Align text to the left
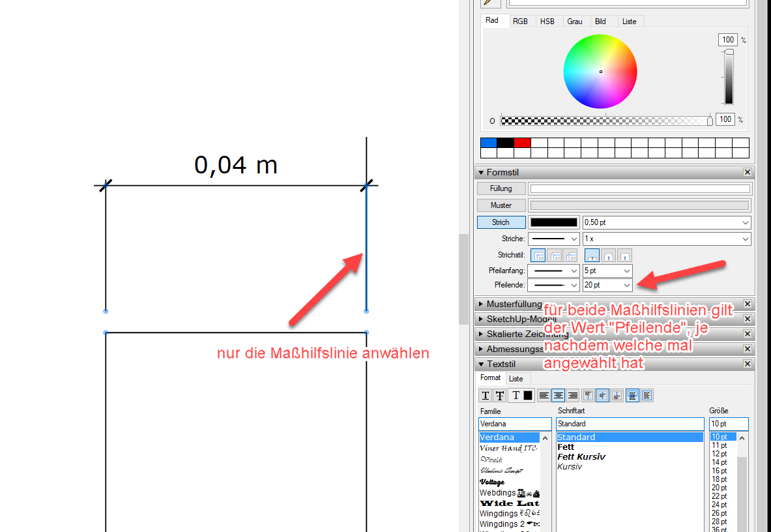Viewport: 771px width, 532px height. point(544,396)
